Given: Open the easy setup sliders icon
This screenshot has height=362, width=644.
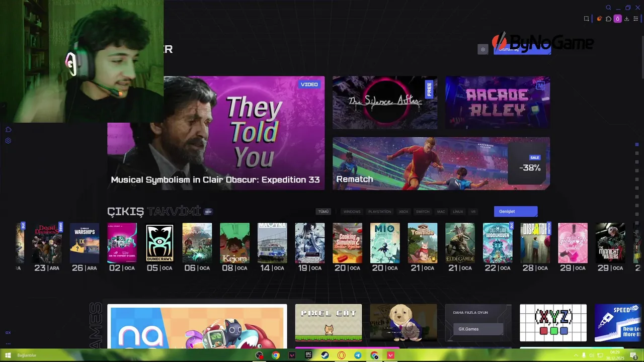Looking at the screenshot, I should (635, 19).
